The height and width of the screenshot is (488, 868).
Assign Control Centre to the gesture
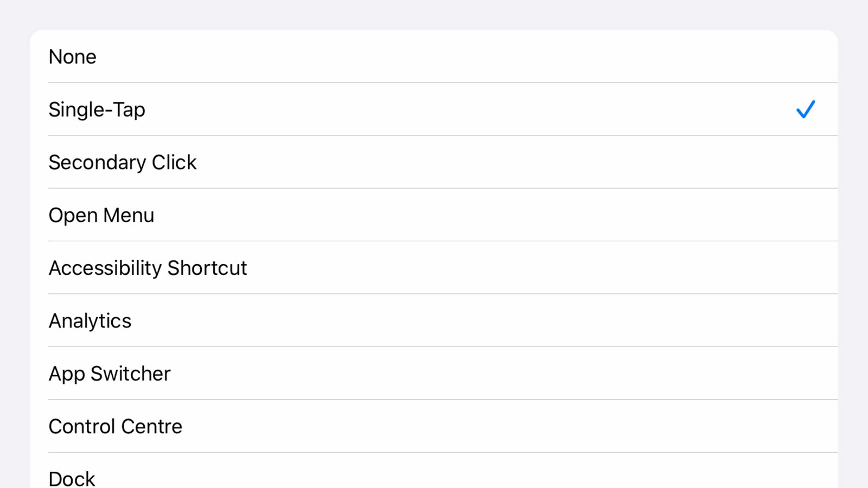(x=434, y=426)
